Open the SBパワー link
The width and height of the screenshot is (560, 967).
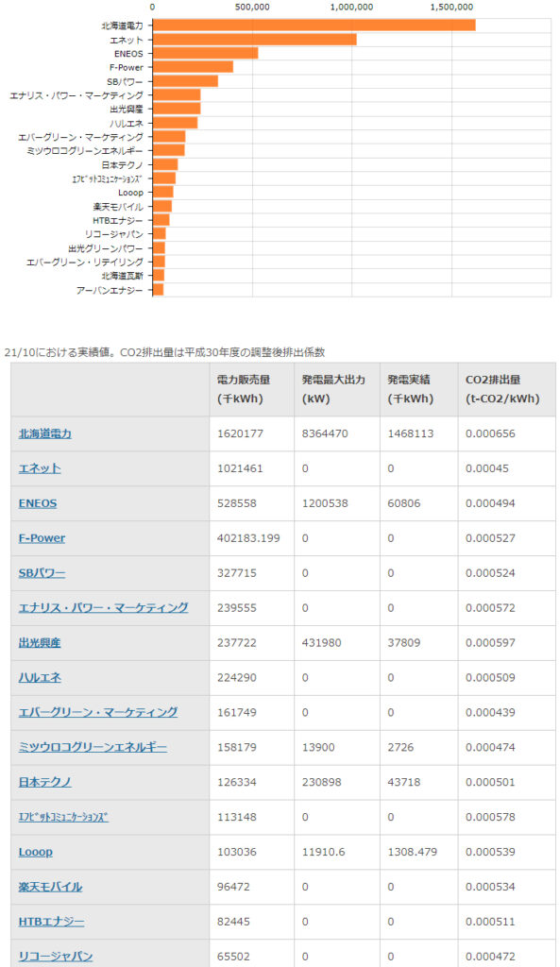click(42, 573)
